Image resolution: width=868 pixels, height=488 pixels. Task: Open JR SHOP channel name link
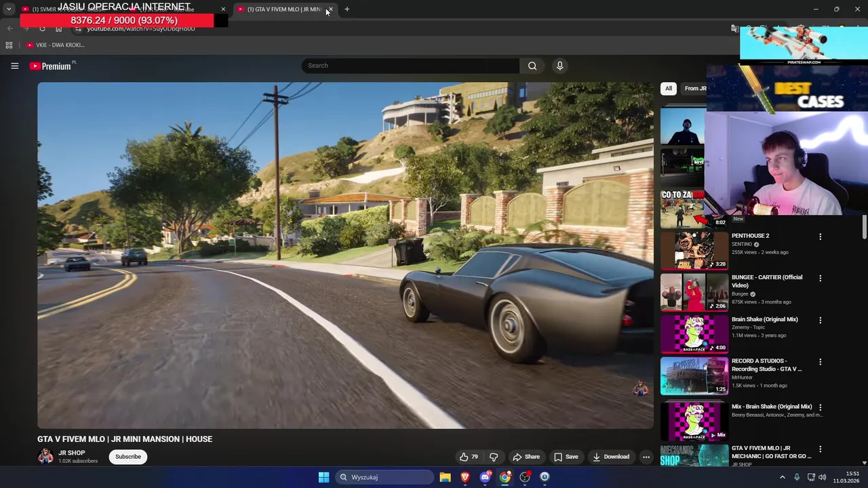click(72, 453)
